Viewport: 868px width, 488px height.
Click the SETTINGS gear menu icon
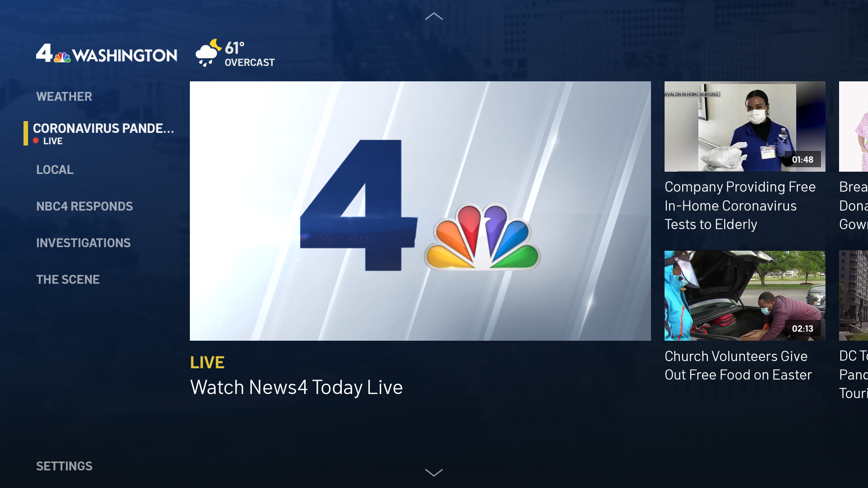pyautogui.click(x=64, y=466)
